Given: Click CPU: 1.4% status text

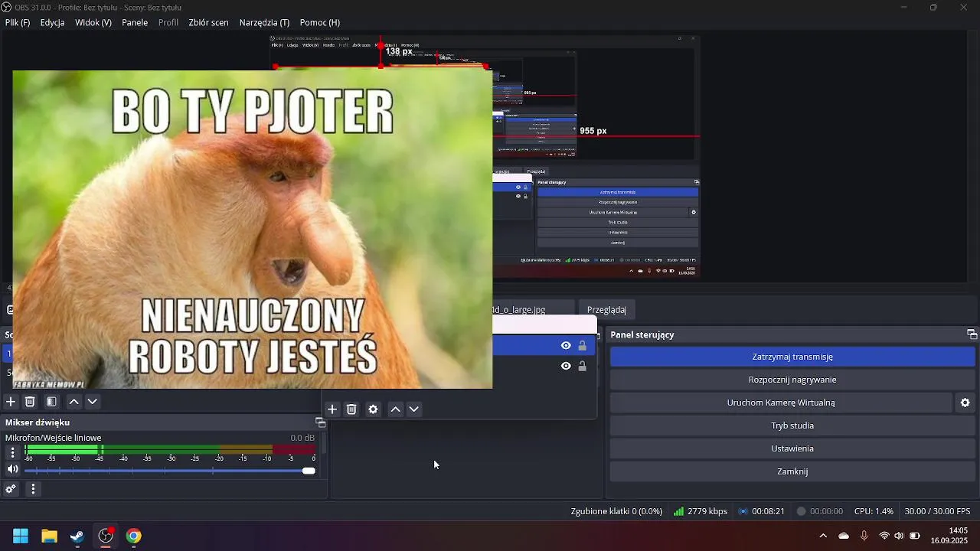Looking at the screenshot, I should [x=874, y=511].
